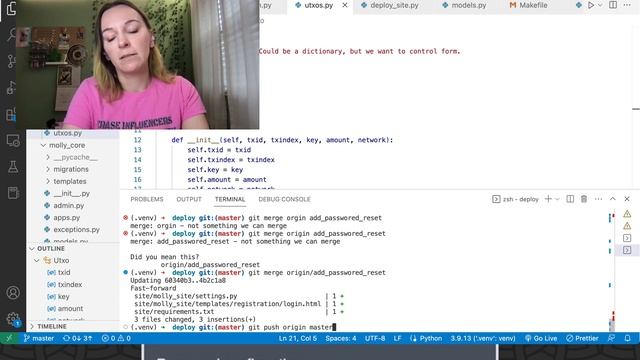640x360 pixels.
Task: Change end of line sequence LF
Action: click(398, 338)
